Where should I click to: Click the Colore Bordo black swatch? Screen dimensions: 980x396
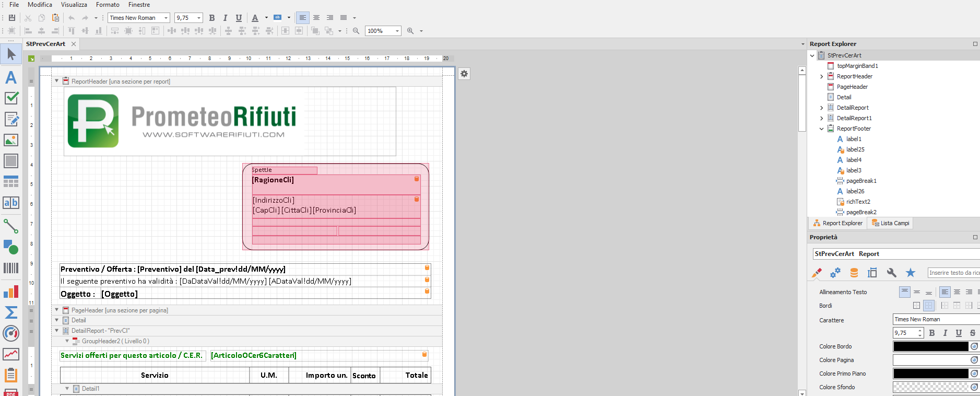[x=930, y=346]
